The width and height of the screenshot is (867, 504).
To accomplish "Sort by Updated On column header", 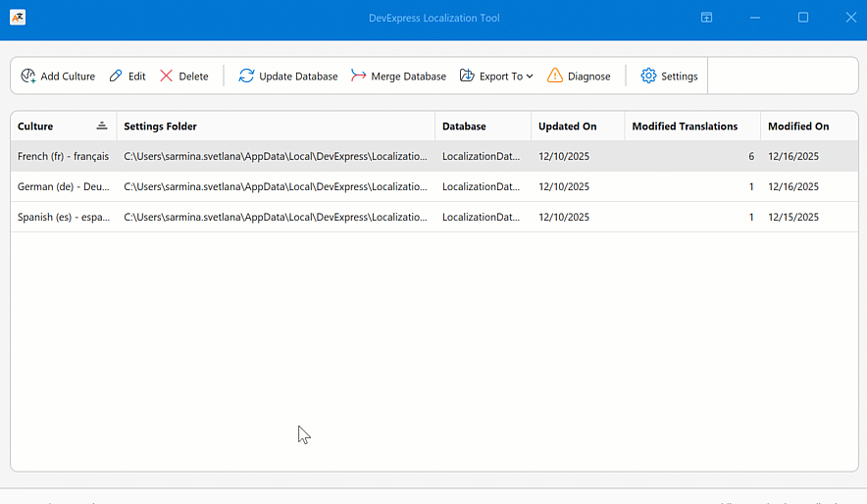I will (x=578, y=126).
